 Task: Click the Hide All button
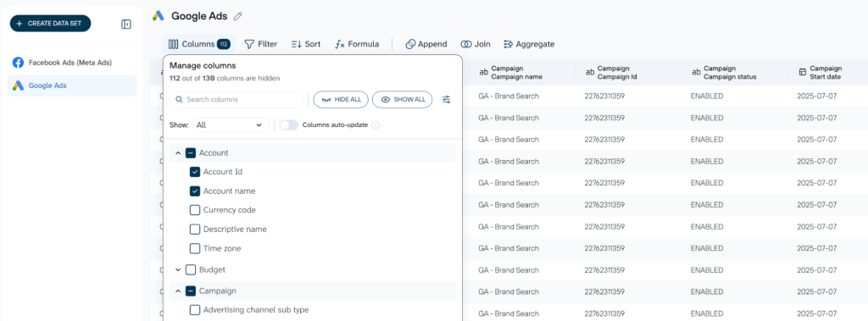[341, 100]
